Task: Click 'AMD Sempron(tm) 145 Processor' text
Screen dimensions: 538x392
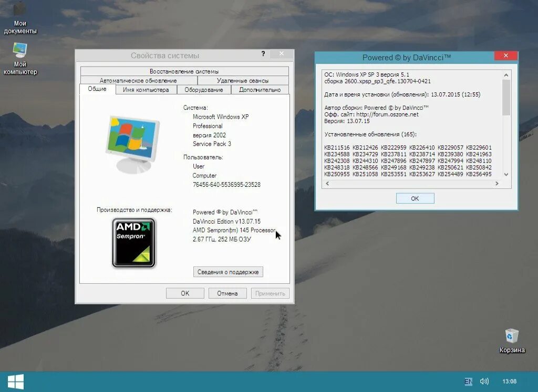Action: [x=234, y=230]
